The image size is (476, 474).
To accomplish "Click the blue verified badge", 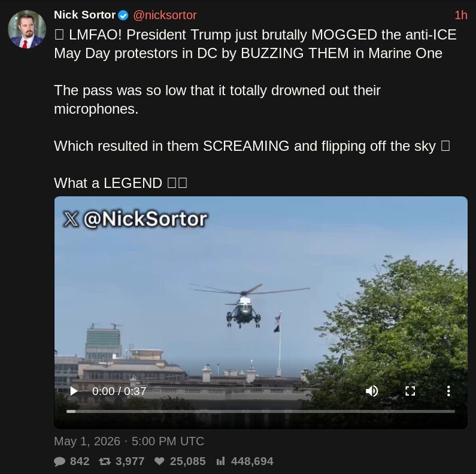I will click(123, 15).
